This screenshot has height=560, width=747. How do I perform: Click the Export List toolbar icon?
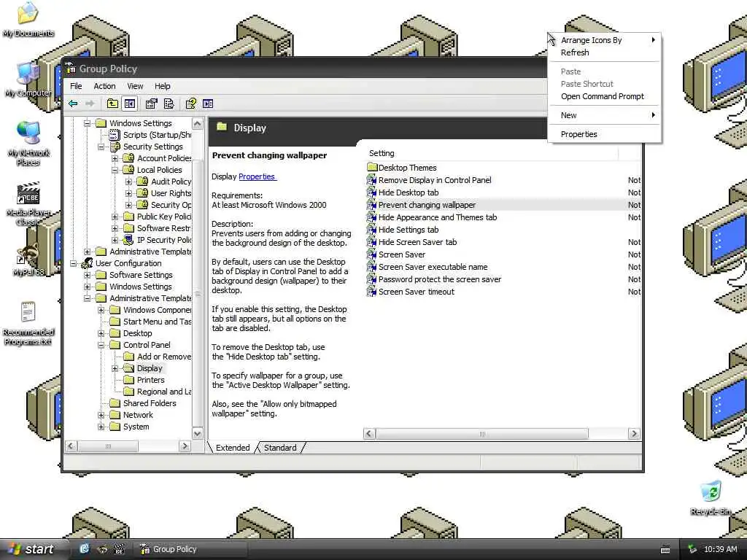click(x=169, y=104)
